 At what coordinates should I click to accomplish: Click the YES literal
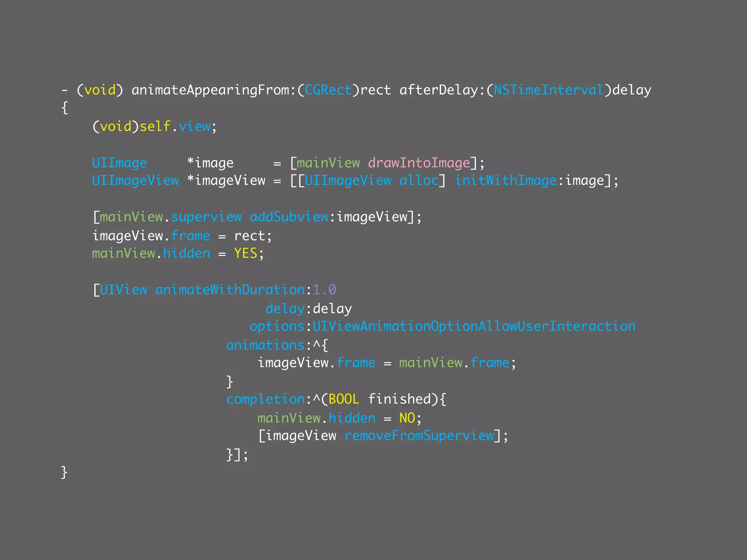coord(245,253)
